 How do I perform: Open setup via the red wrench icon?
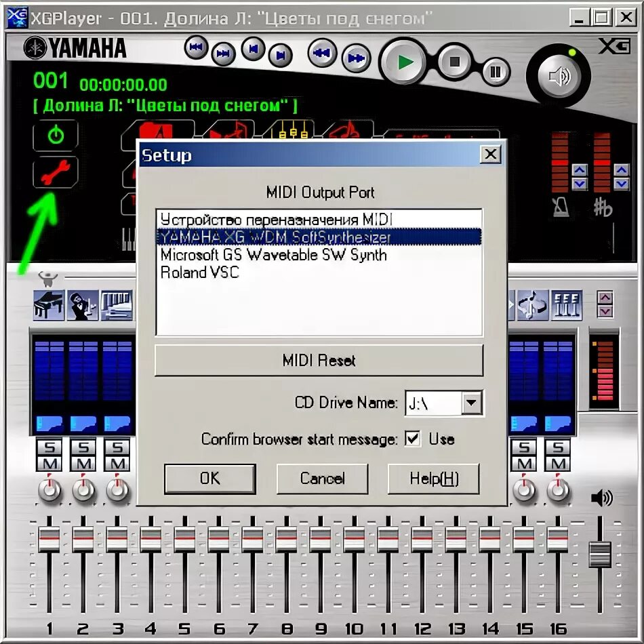point(56,172)
